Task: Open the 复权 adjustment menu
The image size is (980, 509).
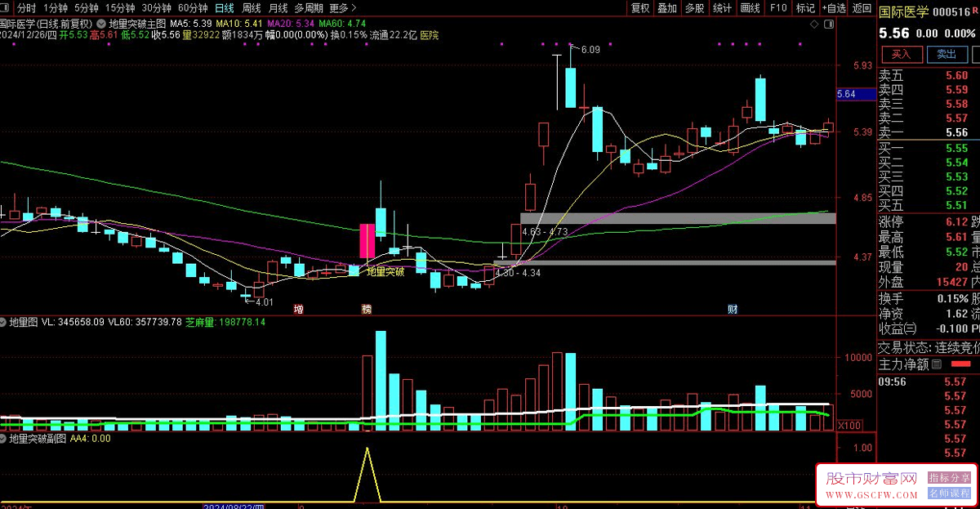Action: (x=640, y=8)
